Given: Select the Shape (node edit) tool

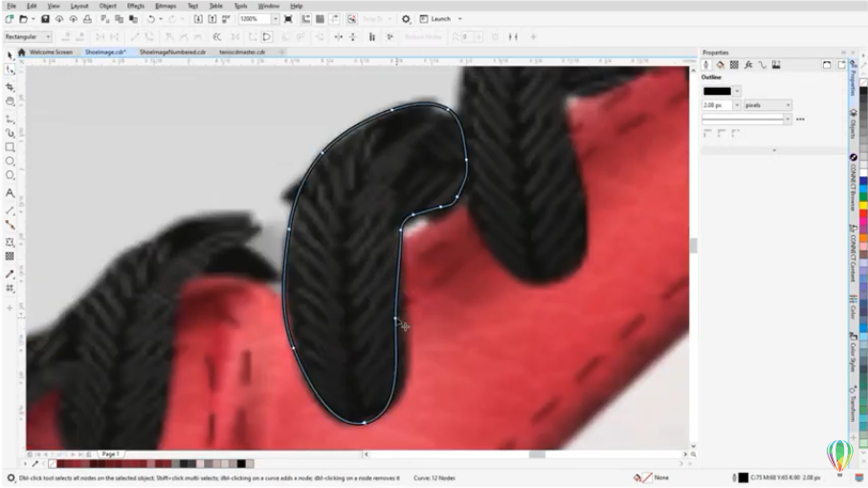Looking at the screenshot, I should pos(11,70).
